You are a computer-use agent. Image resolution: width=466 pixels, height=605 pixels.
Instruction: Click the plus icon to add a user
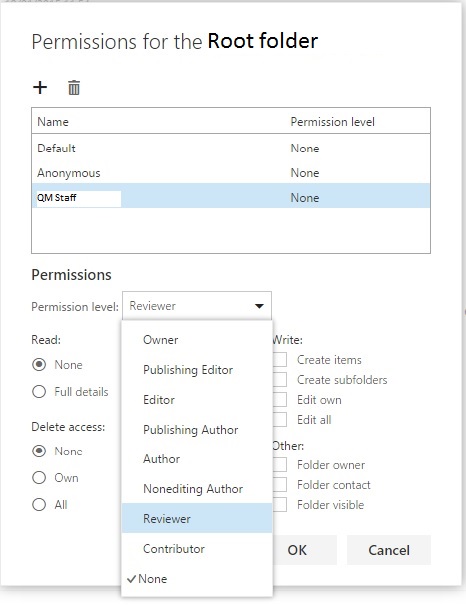[40, 88]
